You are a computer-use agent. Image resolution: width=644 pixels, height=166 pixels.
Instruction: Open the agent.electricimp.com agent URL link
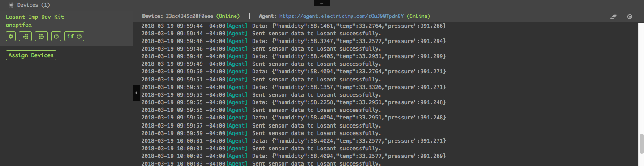342,16
